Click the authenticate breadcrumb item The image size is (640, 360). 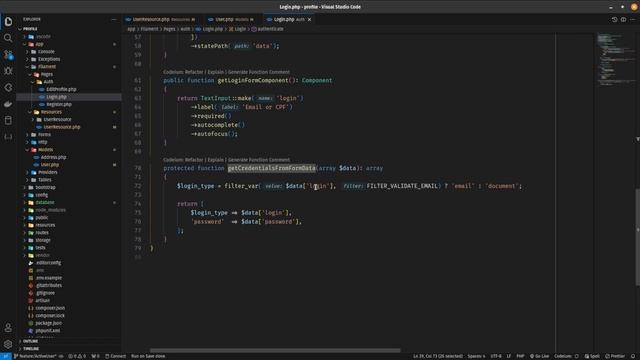coord(271,29)
